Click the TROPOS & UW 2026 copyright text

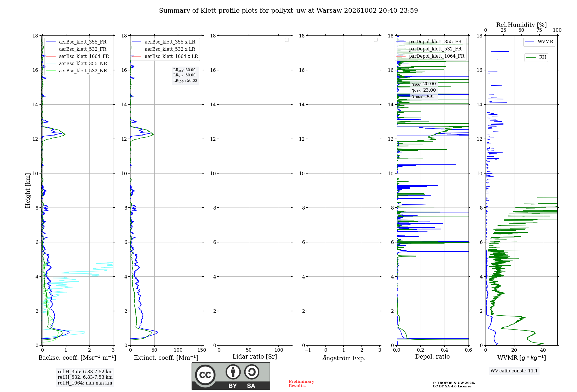(x=454, y=383)
